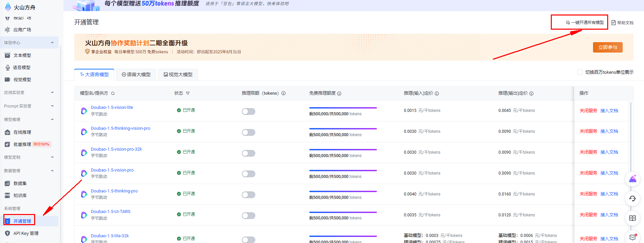The width and height of the screenshot is (644, 243).
Task: Click the Doubao-1.5-UI-TARS model logo icon
Action: pos(84,215)
